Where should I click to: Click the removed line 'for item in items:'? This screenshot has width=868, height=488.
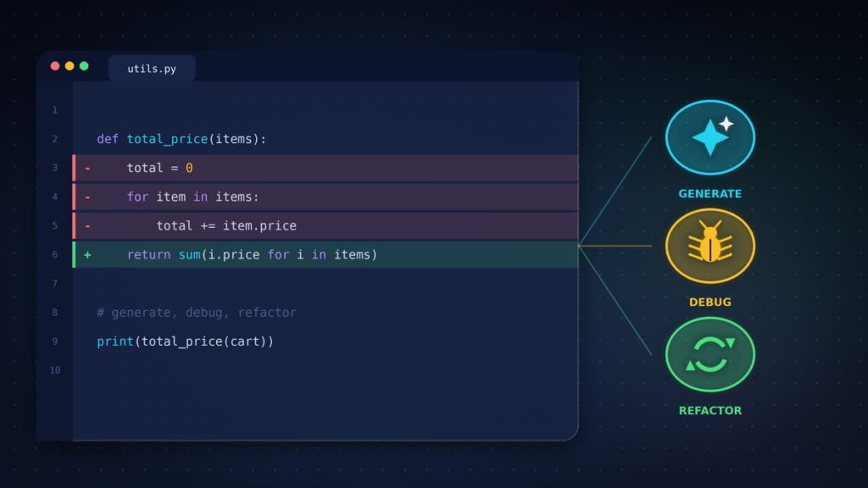pos(325,197)
